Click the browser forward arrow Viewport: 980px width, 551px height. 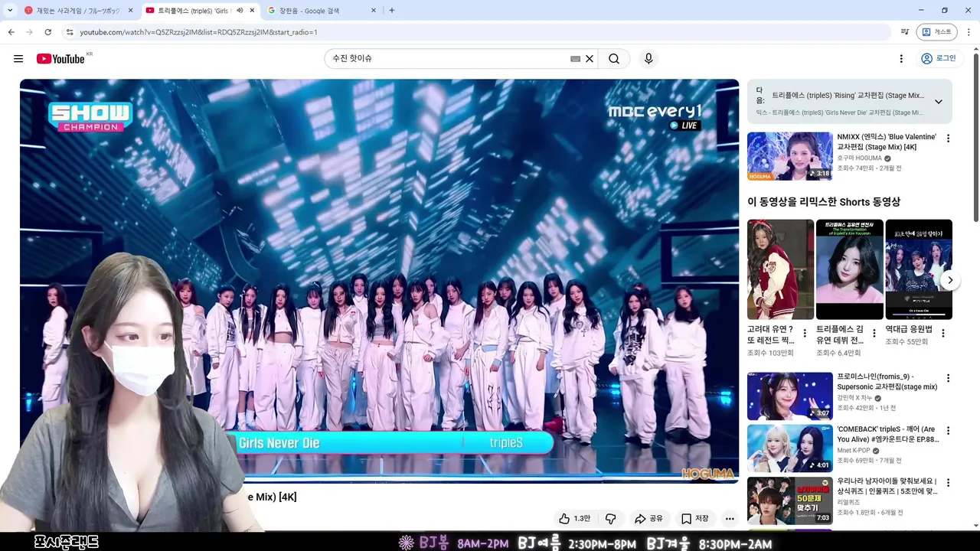coord(29,32)
